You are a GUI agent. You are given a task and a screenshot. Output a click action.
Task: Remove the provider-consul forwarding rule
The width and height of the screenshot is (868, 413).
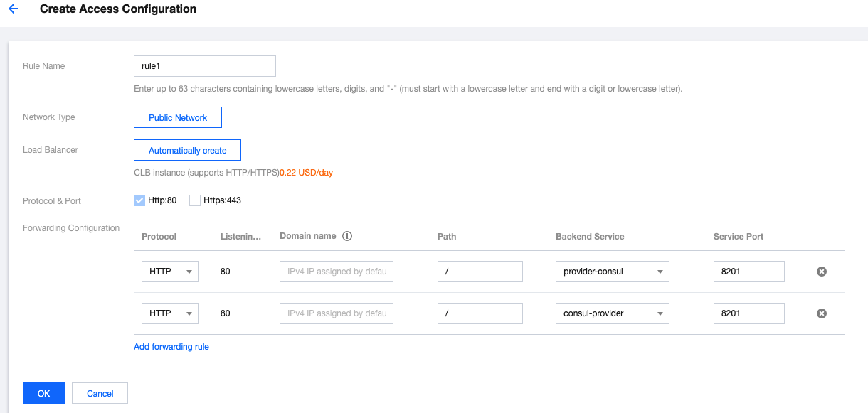(x=821, y=272)
